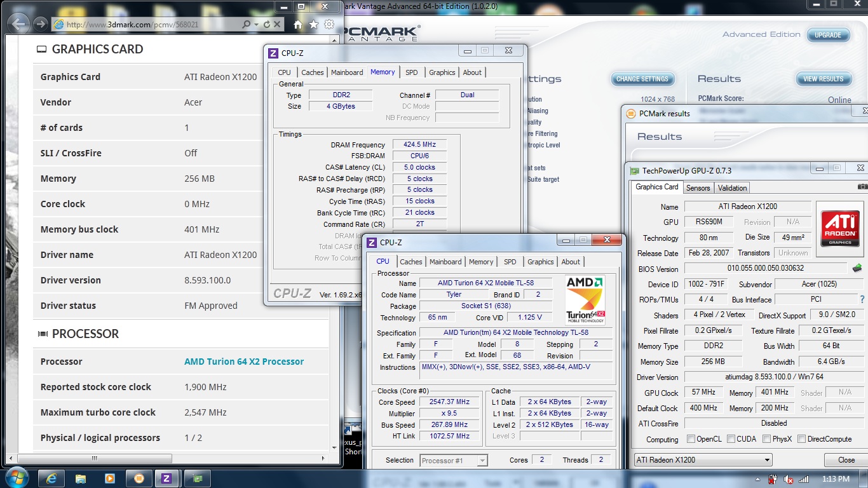Open AMD Turion 64 X2 Processor link

244,362
